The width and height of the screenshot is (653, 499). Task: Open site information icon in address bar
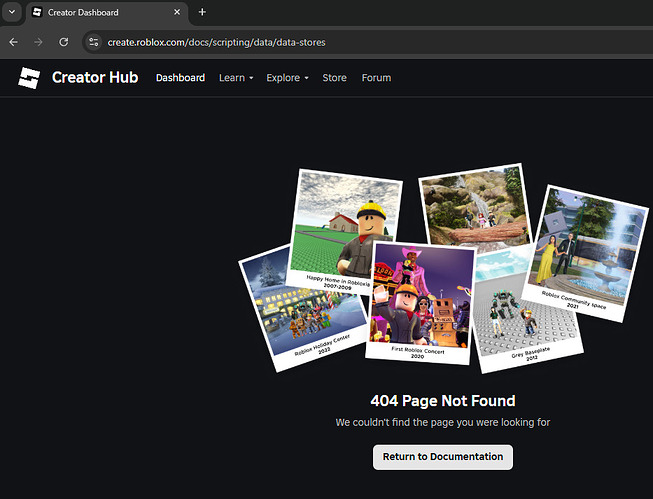tap(94, 42)
